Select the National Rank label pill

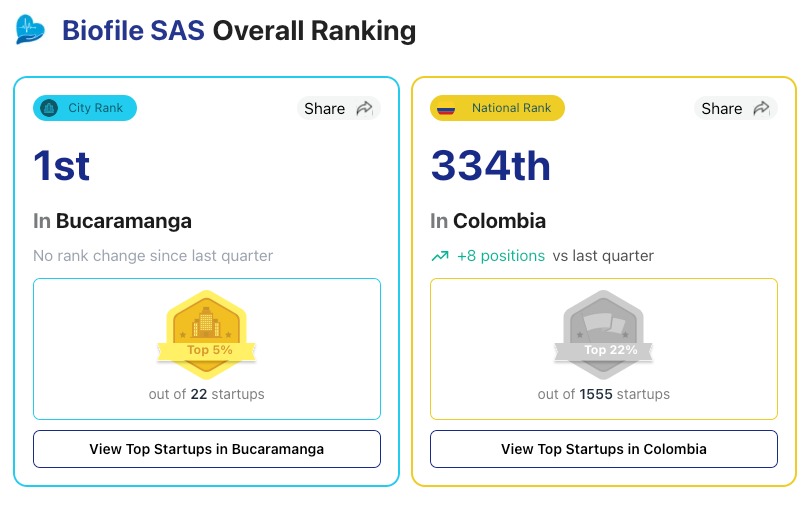[x=497, y=108]
